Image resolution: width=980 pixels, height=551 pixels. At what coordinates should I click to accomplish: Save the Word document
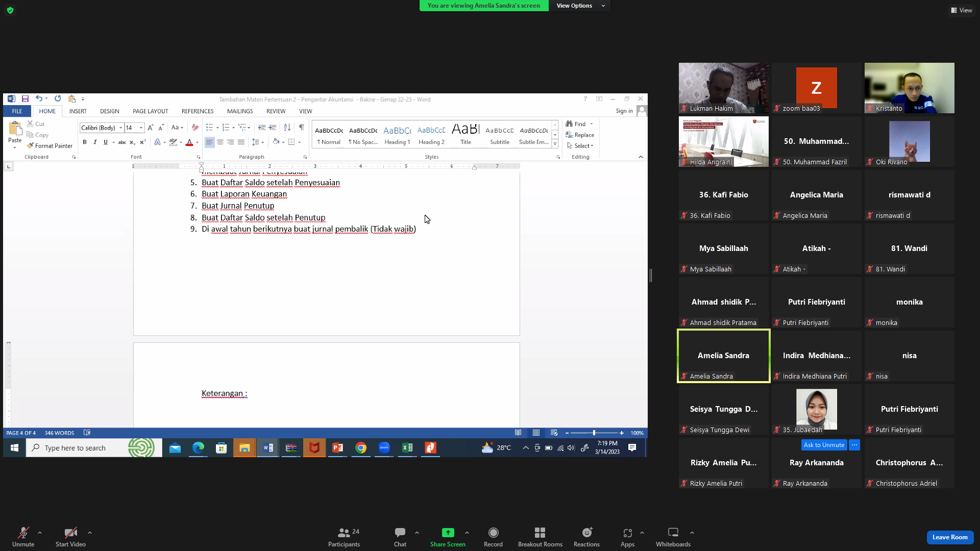[25, 99]
